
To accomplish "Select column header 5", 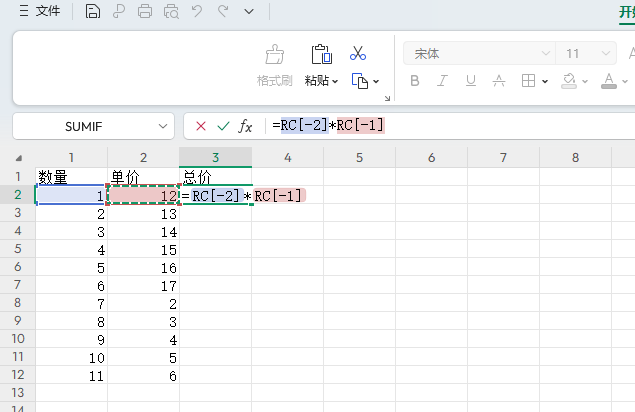I will 359,157.
